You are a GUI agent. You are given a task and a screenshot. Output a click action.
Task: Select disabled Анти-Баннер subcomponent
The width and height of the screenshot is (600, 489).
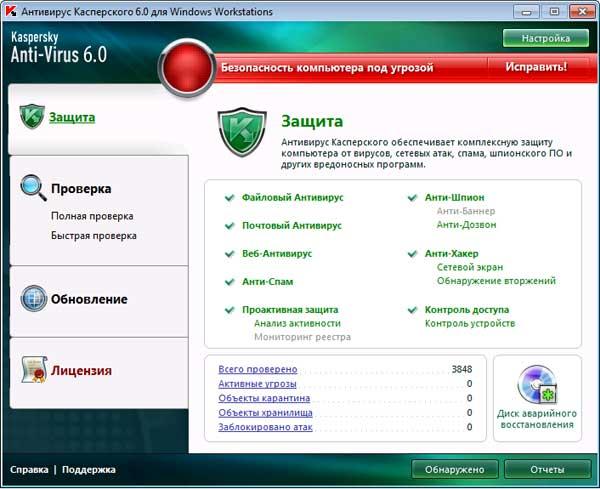point(466,211)
